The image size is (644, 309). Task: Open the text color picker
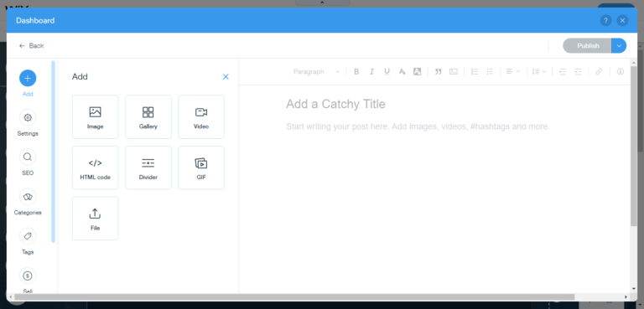tap(402, 71)
